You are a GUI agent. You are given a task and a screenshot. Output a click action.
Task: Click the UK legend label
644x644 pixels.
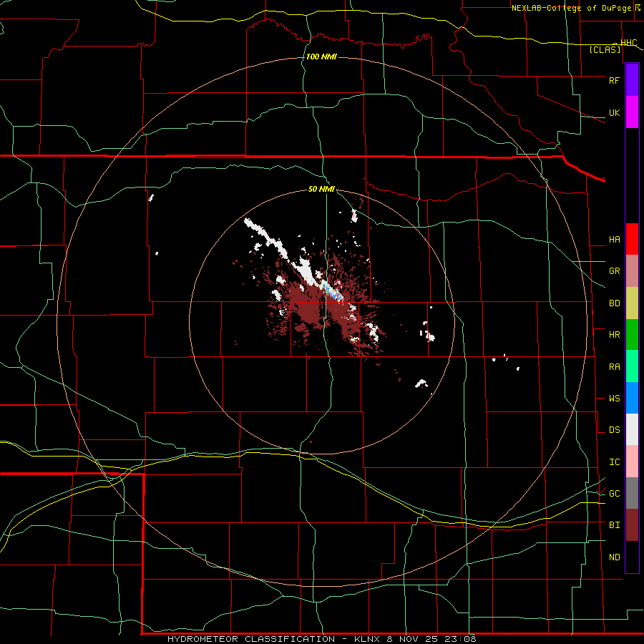614,112
